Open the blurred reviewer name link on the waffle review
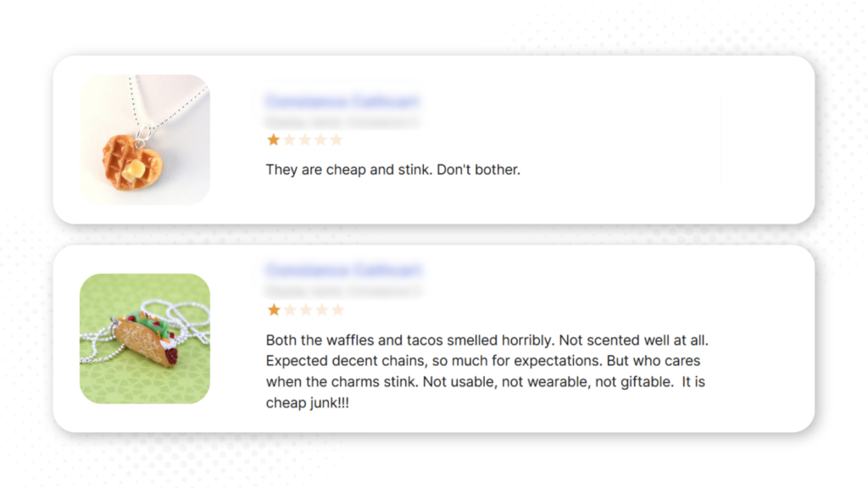This screenshot has height=488, width=868. 342,102
